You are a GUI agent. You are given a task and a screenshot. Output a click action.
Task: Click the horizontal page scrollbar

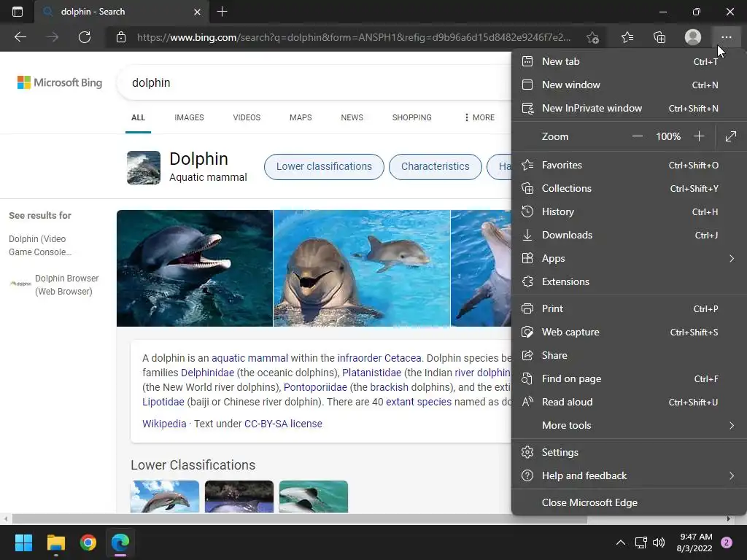click(299, 518)
